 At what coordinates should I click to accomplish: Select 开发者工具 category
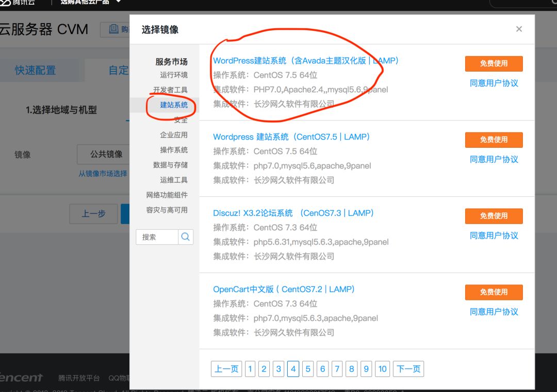click(170, 90)
